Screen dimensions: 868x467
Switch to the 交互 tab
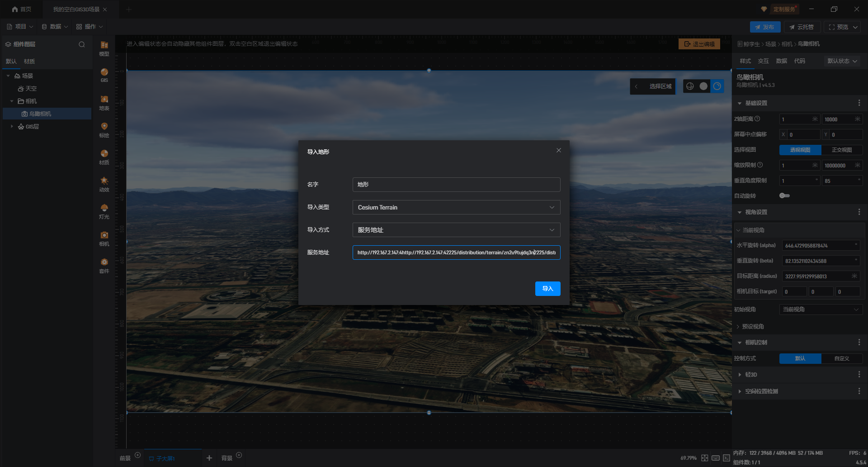coord(763,61)
